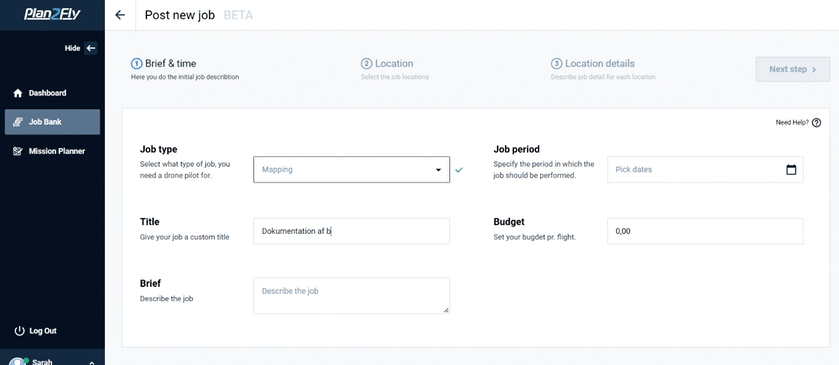Click the Budget label
The image size is (839, 365).
pyautogui.click(x=509, y=222)
